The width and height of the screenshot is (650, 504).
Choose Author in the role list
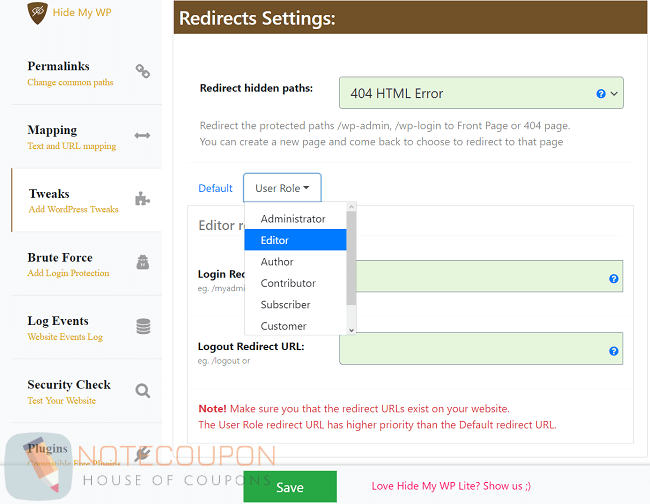295,262
